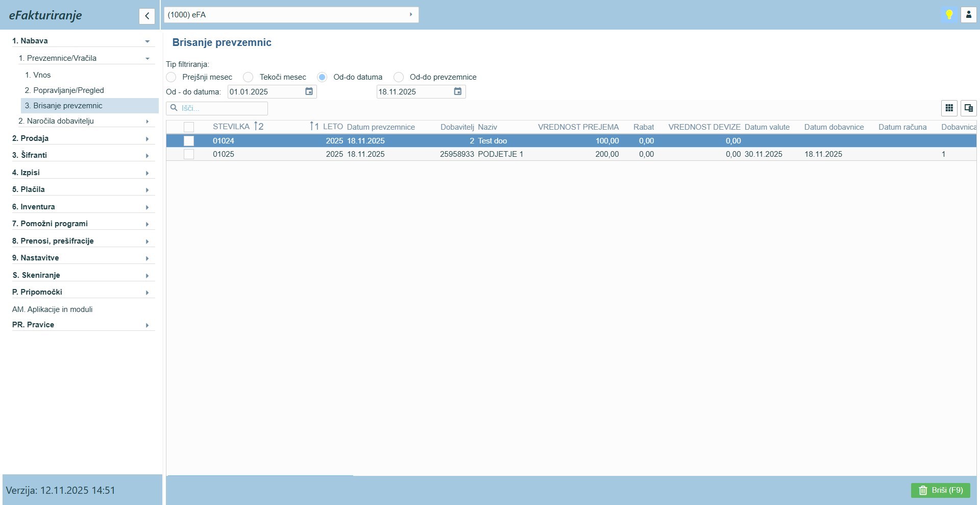Viewport: 980px width, 505px height.
Task: Click the search magnifier icon
Action: coord(174,108)
